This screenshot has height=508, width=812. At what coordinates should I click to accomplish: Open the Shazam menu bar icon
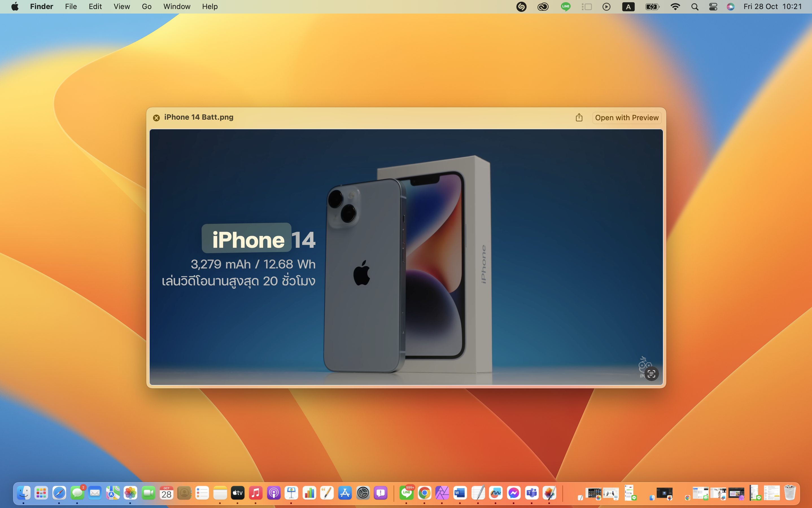click(x=521, y=7)
